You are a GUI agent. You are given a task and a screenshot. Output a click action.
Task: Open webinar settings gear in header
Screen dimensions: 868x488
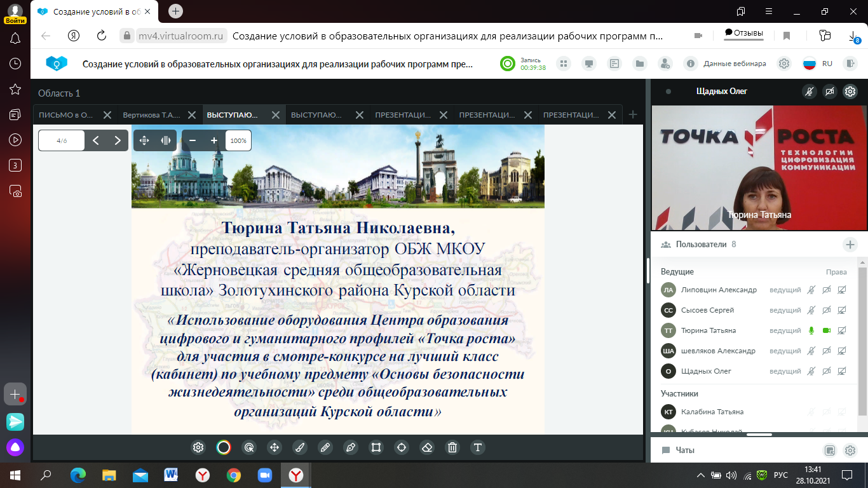[x=784, y=64]
